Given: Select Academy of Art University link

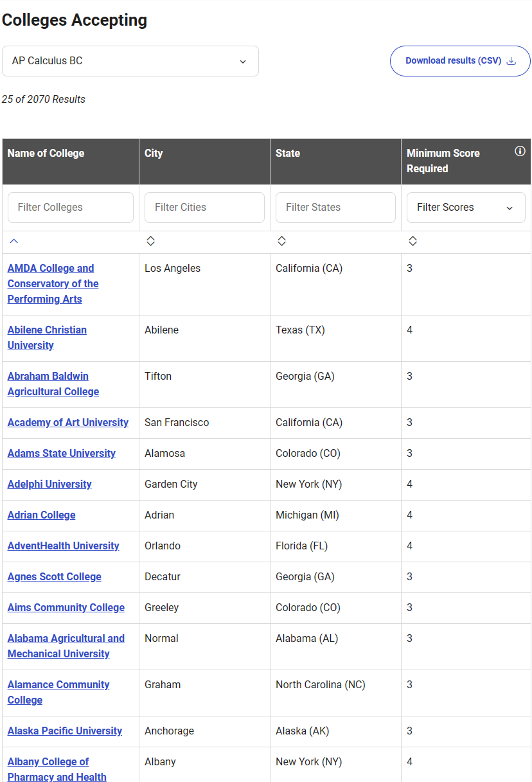Looking at the screenshot, I should click(68, 422).
